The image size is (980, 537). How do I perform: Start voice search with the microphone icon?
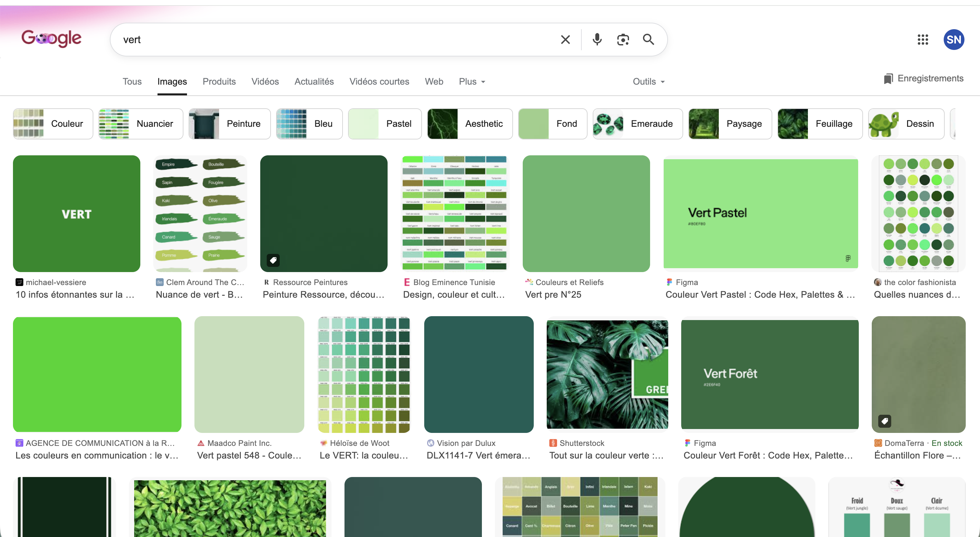(597, 40)
